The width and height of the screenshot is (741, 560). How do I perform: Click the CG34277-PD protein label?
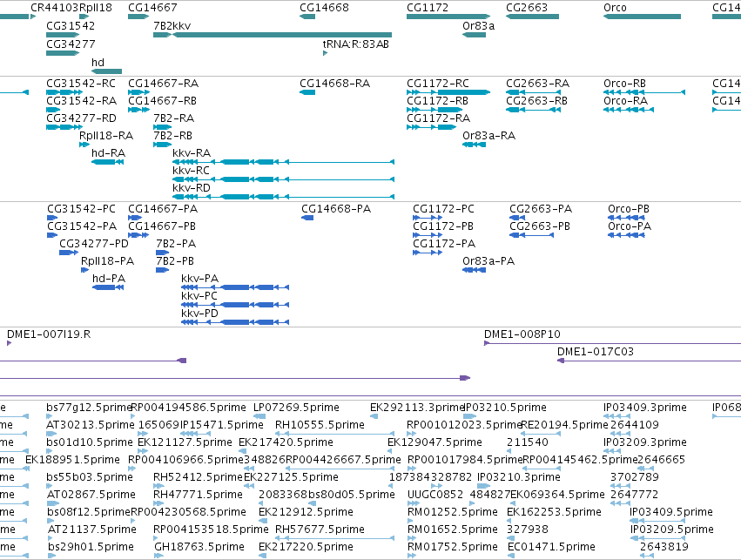point(93,243)
